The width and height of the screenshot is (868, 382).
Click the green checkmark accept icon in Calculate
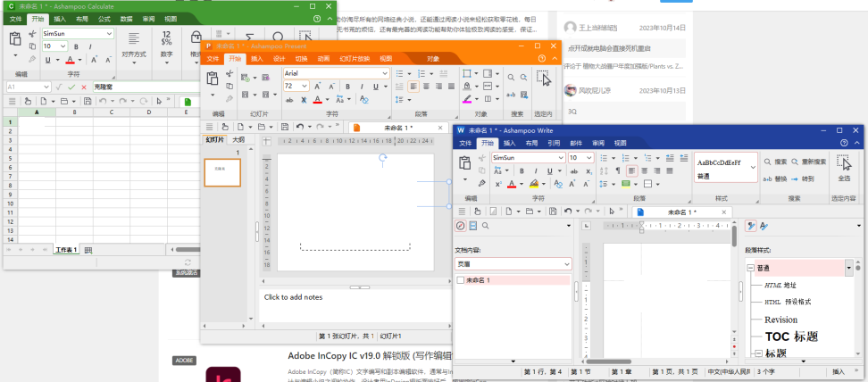coord(71,87)
